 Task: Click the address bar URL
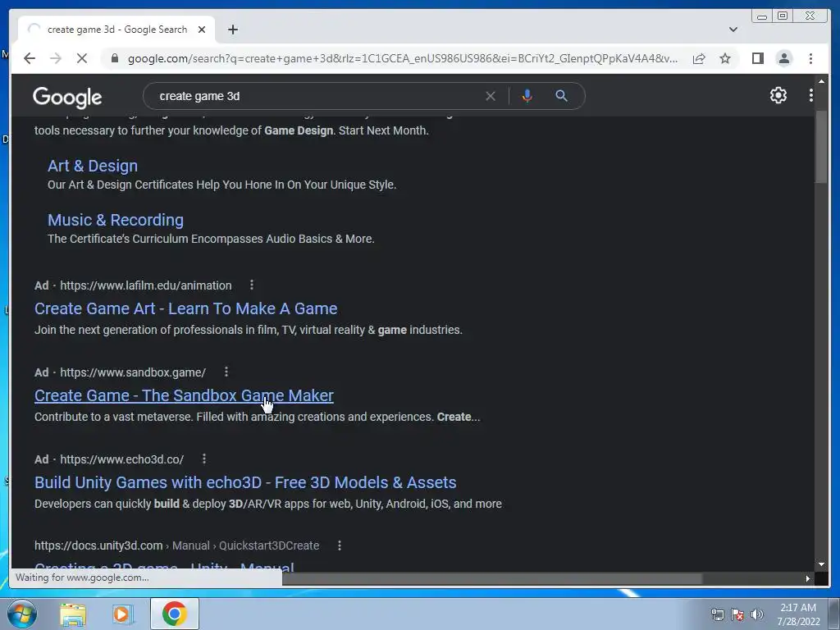[x=402, y=58]
